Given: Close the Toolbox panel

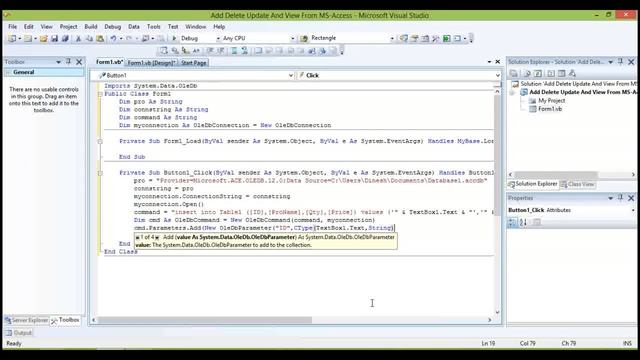Looking at the screenshot, I should [x=79, y=62].
